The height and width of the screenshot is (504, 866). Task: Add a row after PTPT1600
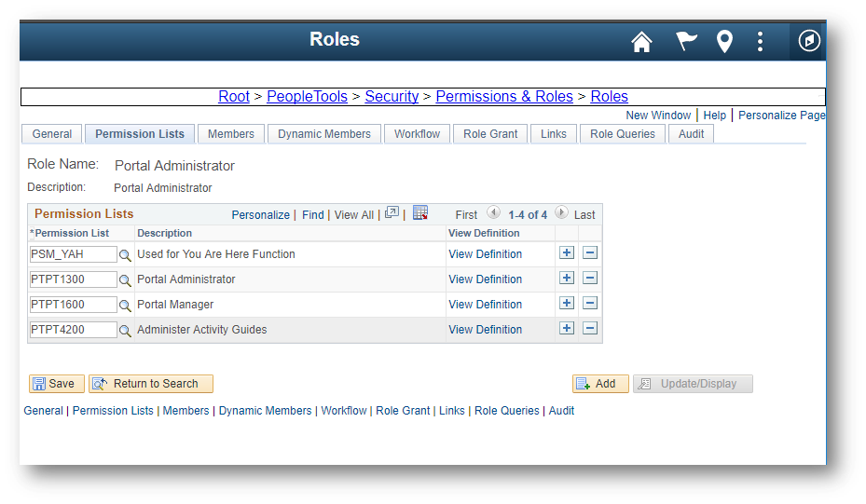coord(567,303)
